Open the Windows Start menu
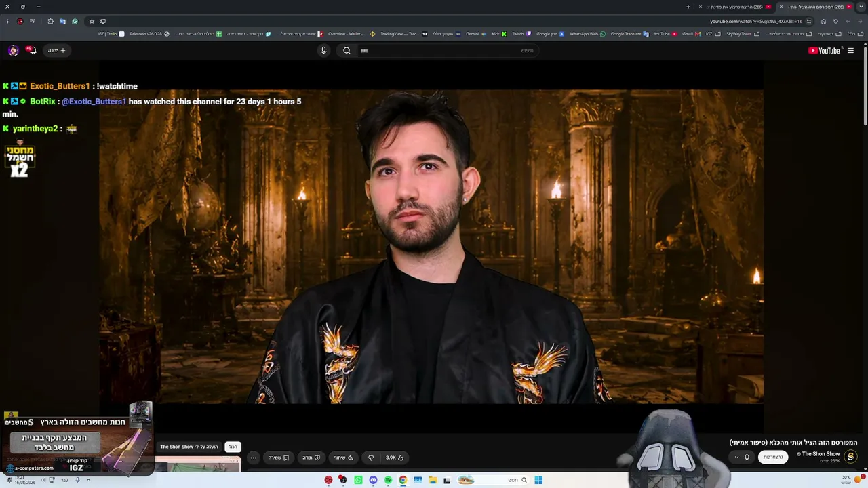Screen dimensions: 868x488 click(x=538, y=480)
